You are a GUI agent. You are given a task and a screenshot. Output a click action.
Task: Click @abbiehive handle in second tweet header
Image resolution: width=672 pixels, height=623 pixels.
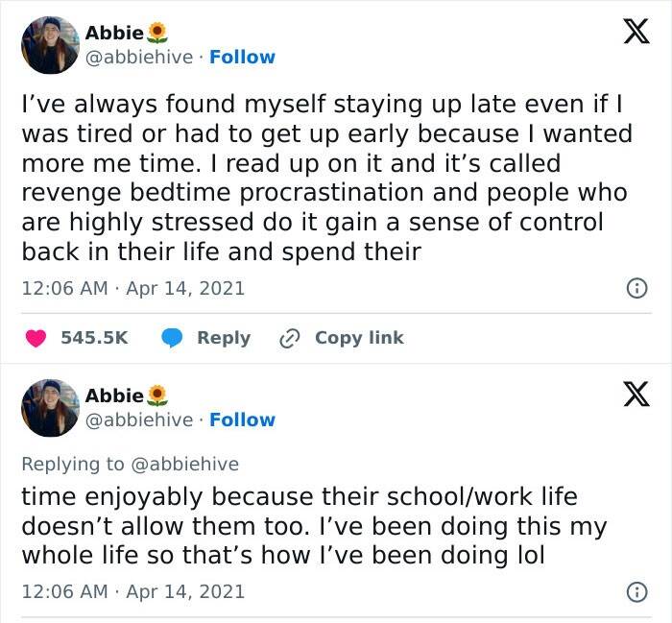(138, 419)
